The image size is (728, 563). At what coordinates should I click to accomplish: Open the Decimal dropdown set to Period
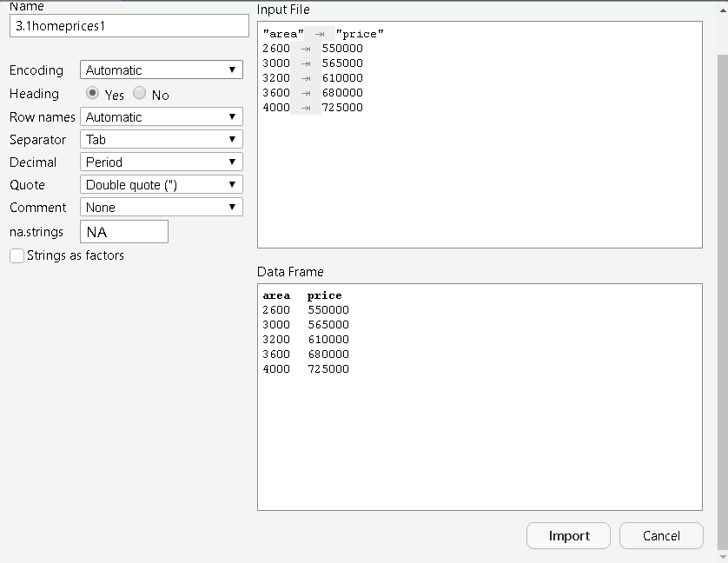tap(161, 162)
